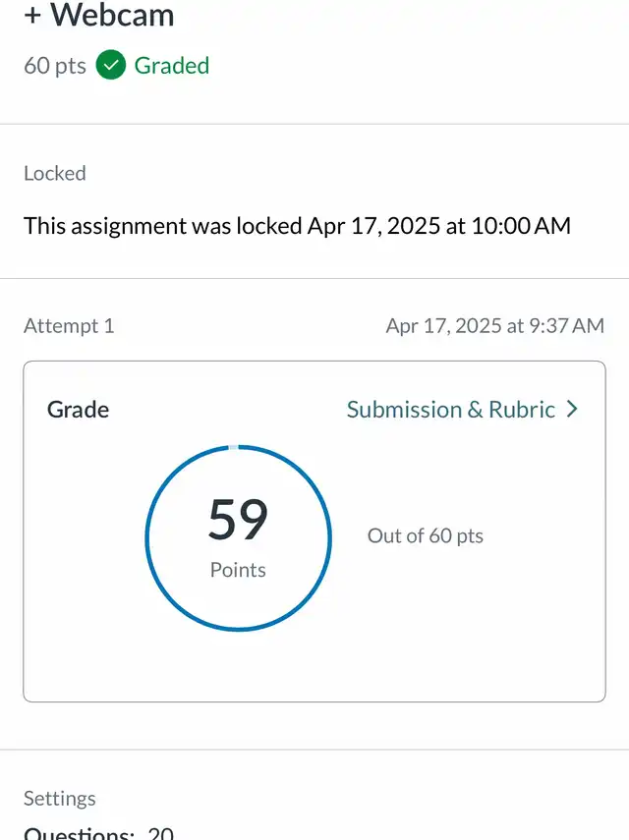Click the Points label inside the circle
The image size is (629, 840).
238,570
